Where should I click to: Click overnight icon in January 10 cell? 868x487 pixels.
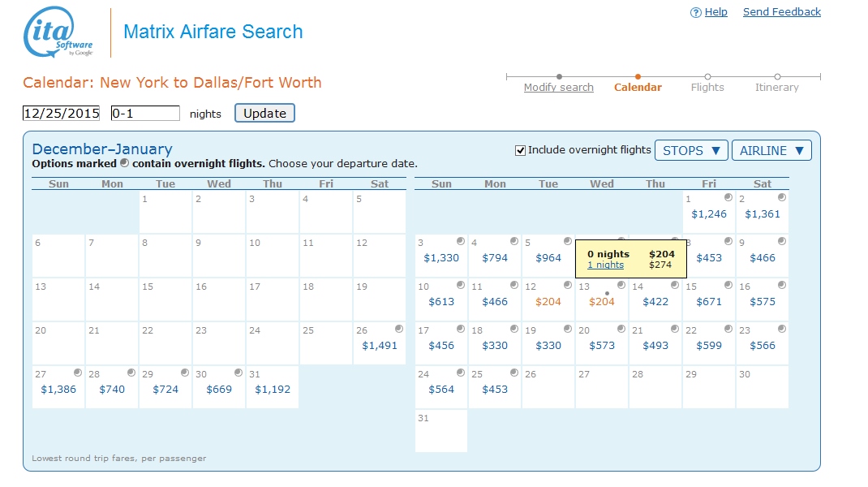coord(460,285)
